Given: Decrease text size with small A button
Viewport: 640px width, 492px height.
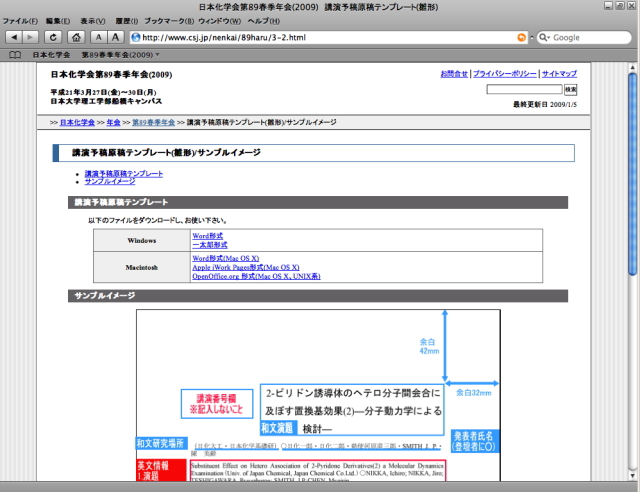Looking at the screenshot, I should coord(98,37).
